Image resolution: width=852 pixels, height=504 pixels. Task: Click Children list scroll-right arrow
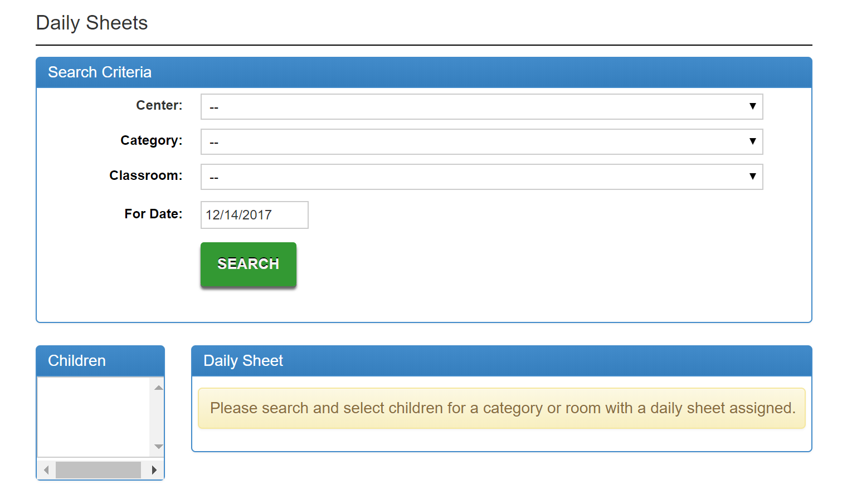tap(154, 470)
